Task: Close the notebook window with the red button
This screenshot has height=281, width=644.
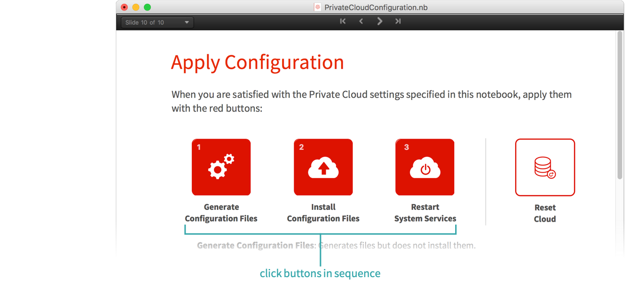Action: (124, 7)
